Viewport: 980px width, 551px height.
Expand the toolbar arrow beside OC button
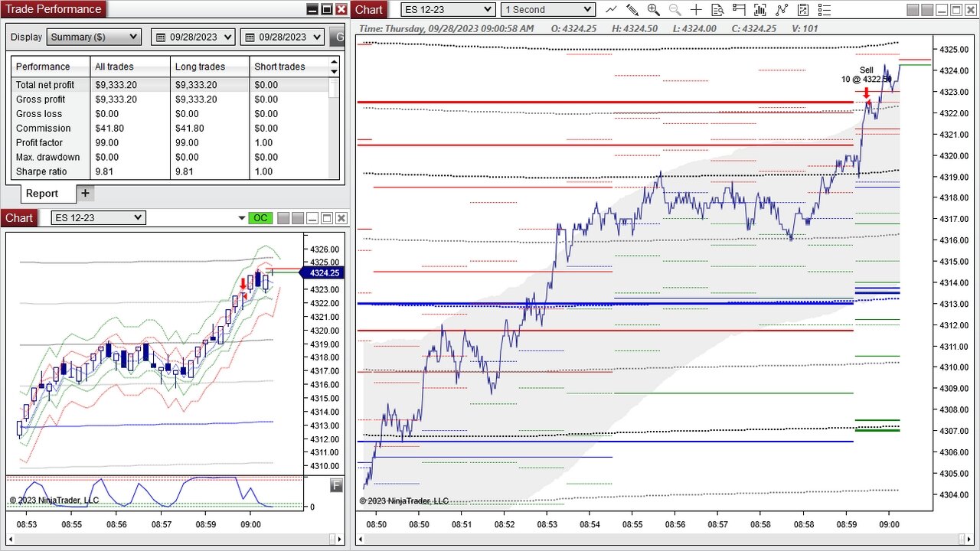pyautogui.click(x=242, y=219)
